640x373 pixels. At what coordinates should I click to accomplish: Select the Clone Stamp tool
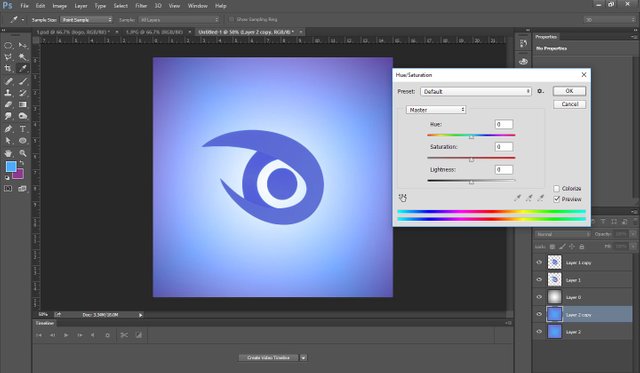pos(8,93)
